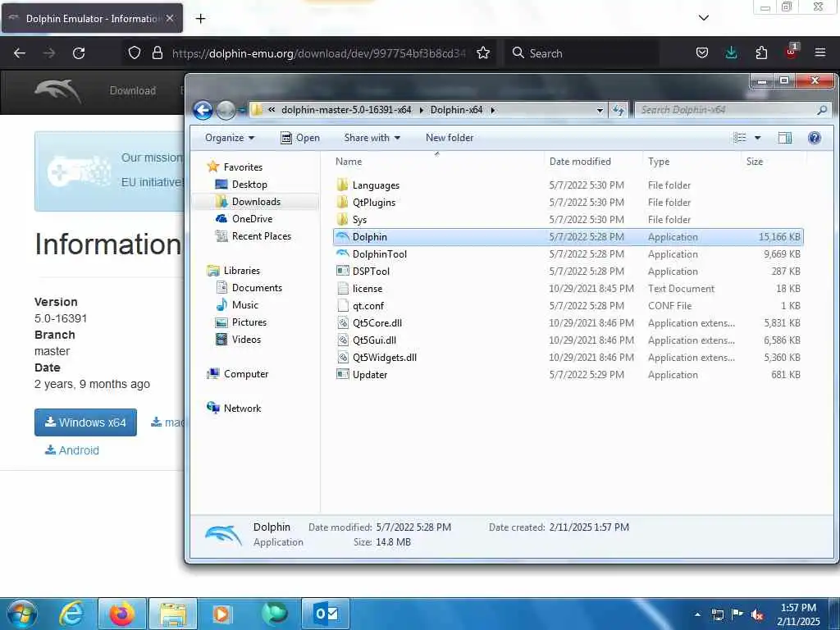Open Downloads in the navigation pane
This screenshot has height=630, width=840.
click(256, 202)
